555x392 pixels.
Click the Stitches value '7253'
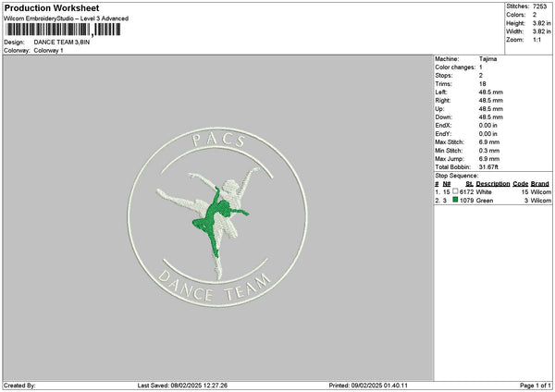click(539, 6)
